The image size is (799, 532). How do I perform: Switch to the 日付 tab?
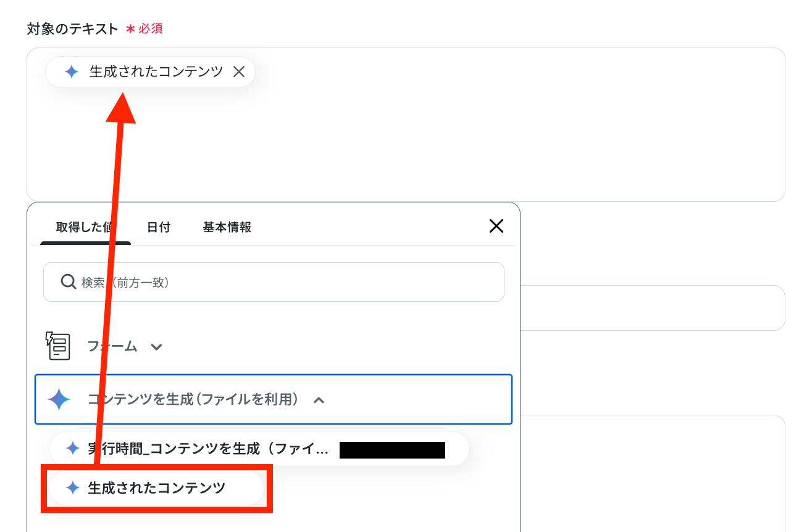[159, 227]
